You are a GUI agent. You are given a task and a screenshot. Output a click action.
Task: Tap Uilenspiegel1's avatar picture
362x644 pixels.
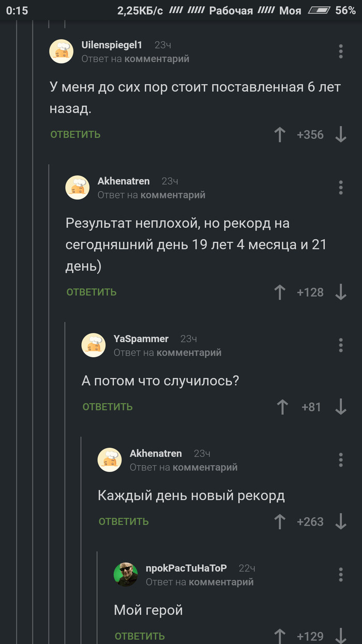tap(61, 51)
